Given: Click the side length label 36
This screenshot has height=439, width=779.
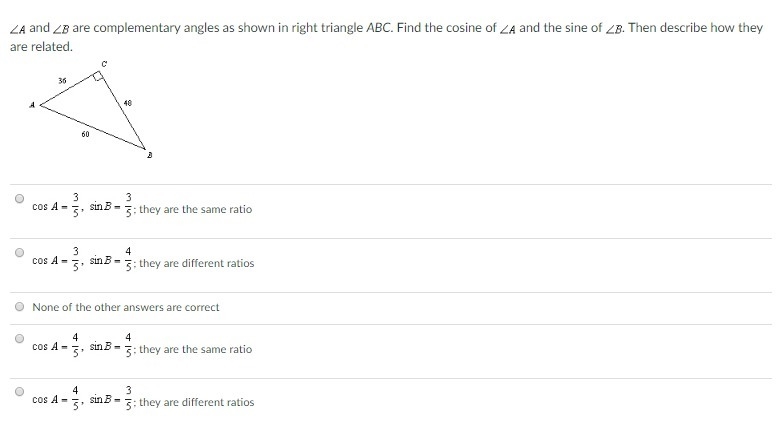Looking at the screenshot, I should point(62,80).
